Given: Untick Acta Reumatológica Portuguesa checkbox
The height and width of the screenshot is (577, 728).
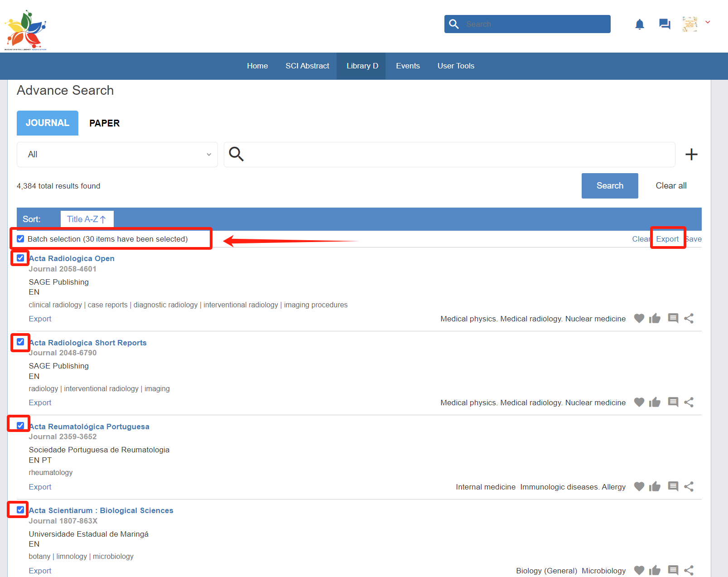Looking at the screenshot, I should click(21, 426).
